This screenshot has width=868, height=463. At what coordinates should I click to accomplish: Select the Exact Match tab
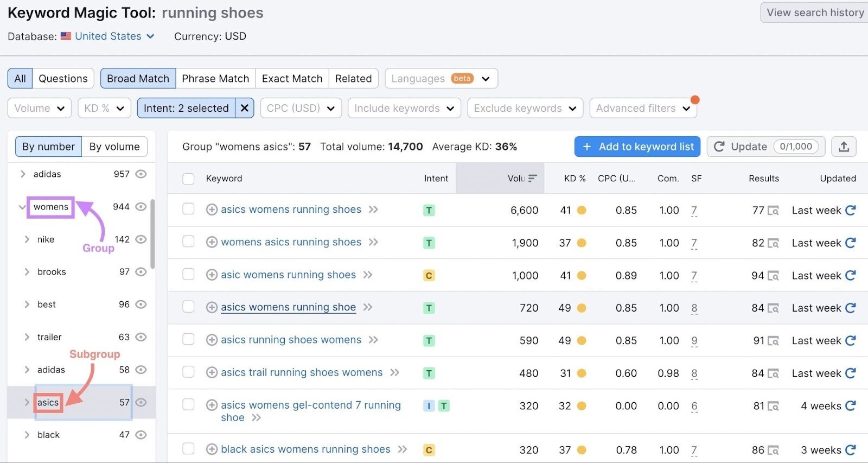[x=292, y=78]
